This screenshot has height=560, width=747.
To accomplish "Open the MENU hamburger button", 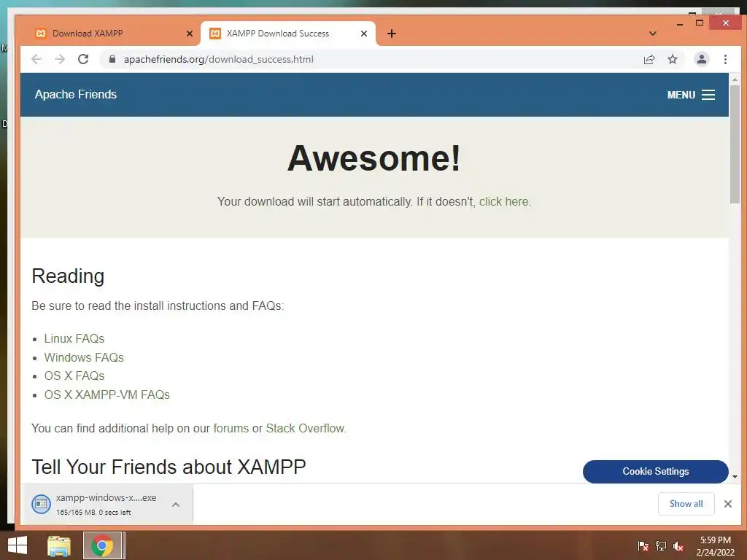I will pos(691,95).
